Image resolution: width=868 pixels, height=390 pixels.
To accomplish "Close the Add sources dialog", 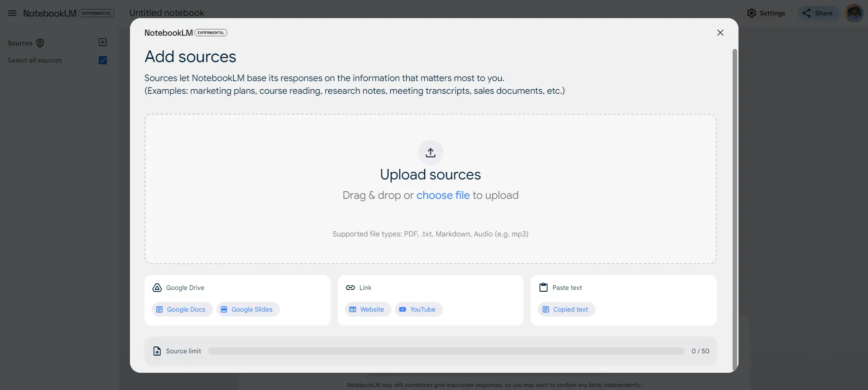I will tap(720, 33).
